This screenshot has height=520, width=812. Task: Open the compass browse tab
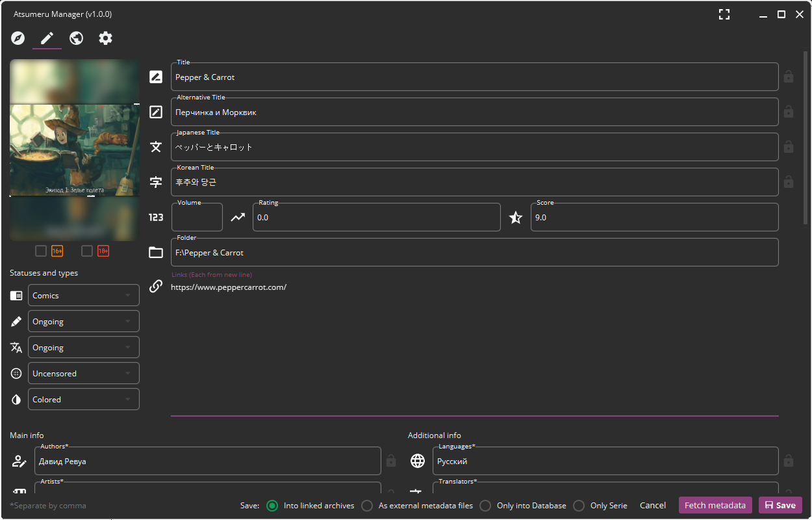pyautogui.click(x=18, y=38)
